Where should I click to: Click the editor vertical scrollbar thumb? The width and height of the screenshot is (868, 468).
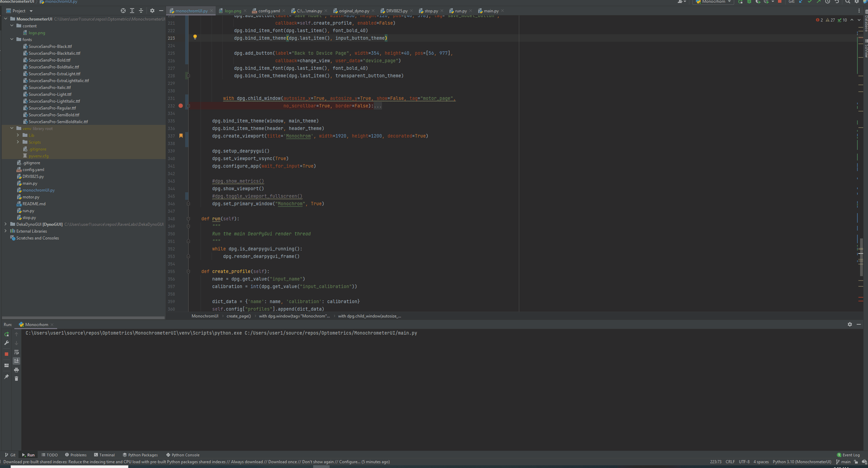pos(861,257)
